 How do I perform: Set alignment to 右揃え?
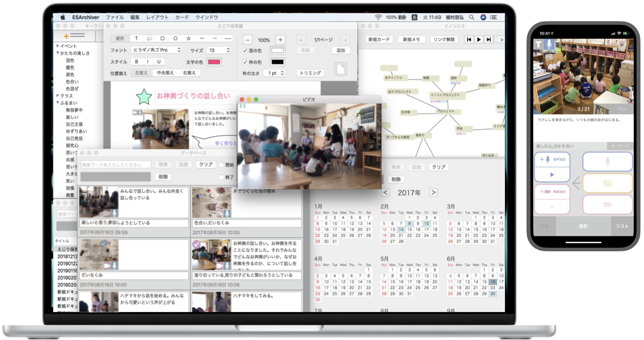189,73
